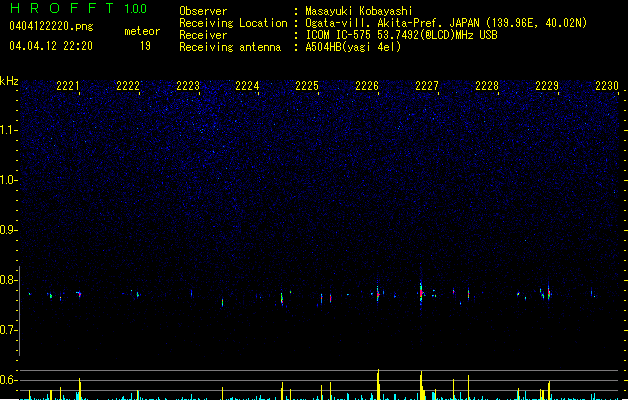Click the 2222 time marker

(x=128, y=86)
